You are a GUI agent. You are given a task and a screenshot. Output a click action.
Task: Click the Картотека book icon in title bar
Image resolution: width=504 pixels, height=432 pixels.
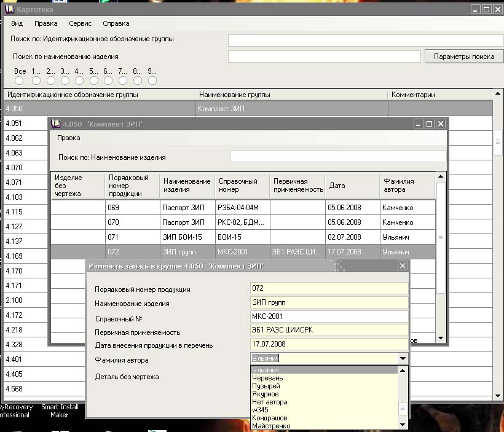coord(9,10)
